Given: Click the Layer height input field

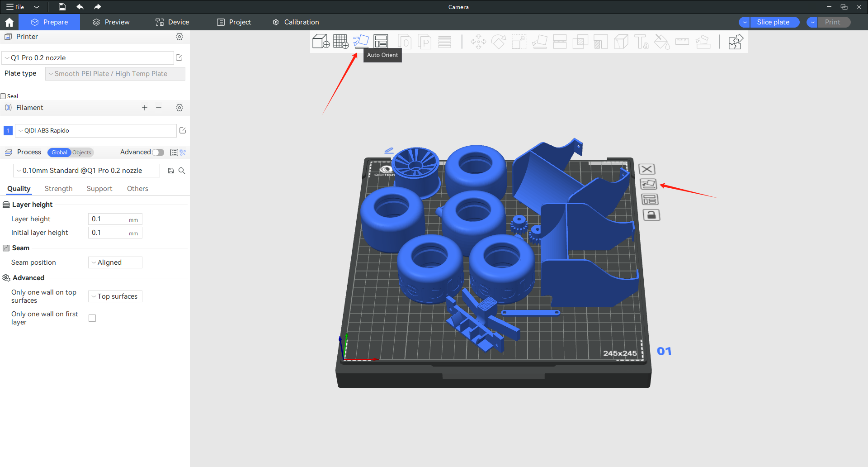Looking at the screenshot, I should 108,219.
